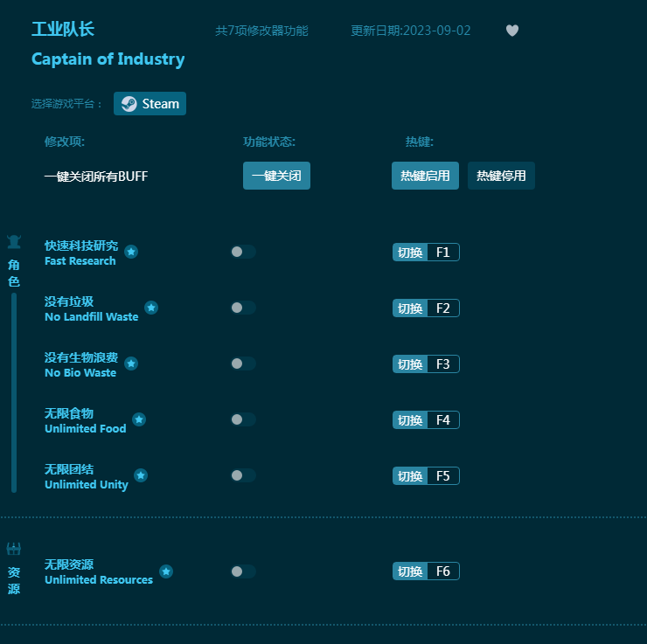Click the 切换 button for F6
This screenshot has height=644, width=647.
410,571
